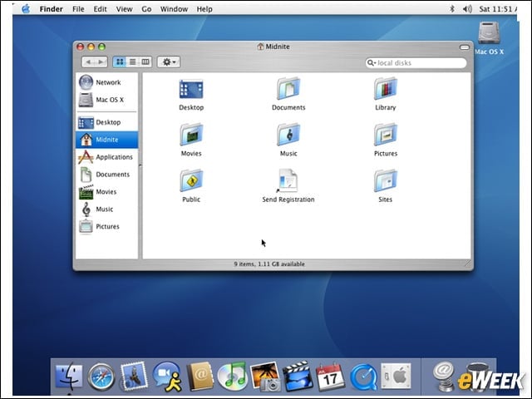The width and height of the screenshot is (532, 399).
Task: Click the sidebar divider handle
Action: (140, 165)
